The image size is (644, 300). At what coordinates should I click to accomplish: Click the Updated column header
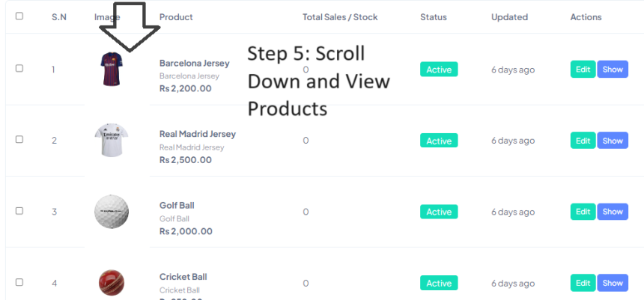509,16
